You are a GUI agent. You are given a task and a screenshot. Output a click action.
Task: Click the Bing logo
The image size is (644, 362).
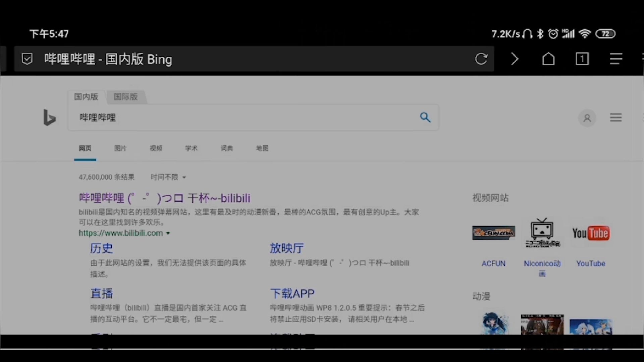tap(49, 118)
